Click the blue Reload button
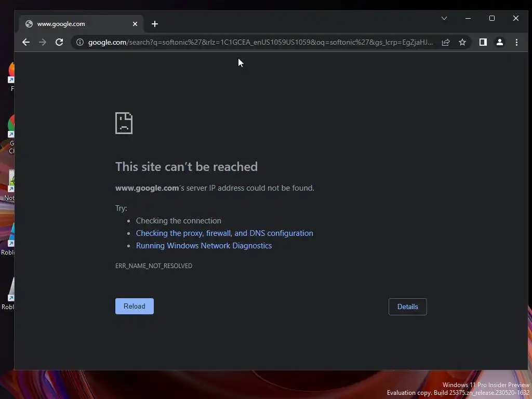 click(x=135, y=306)
